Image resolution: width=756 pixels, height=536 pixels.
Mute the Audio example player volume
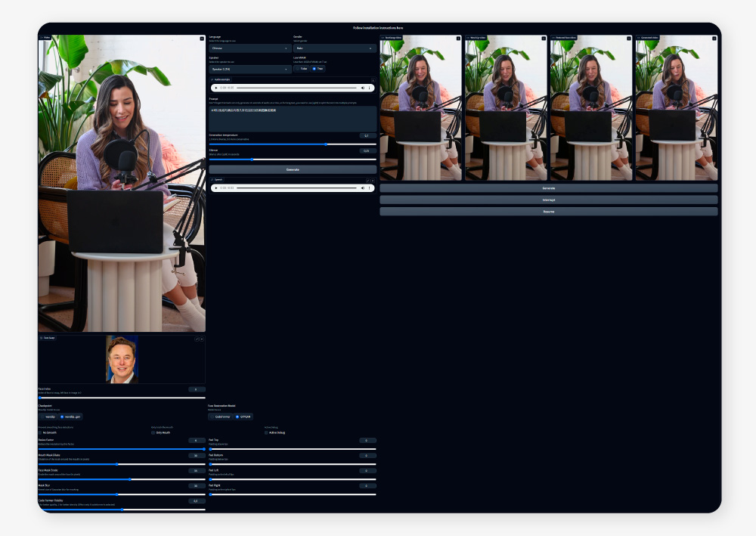pyautogui.click(x=362, y=88)
